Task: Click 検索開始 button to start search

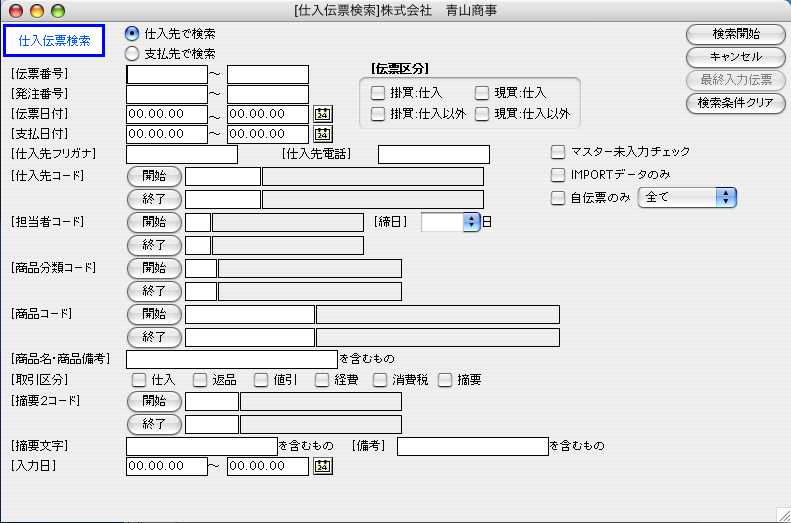Action: pyautogui.click(x=735, y=34)
